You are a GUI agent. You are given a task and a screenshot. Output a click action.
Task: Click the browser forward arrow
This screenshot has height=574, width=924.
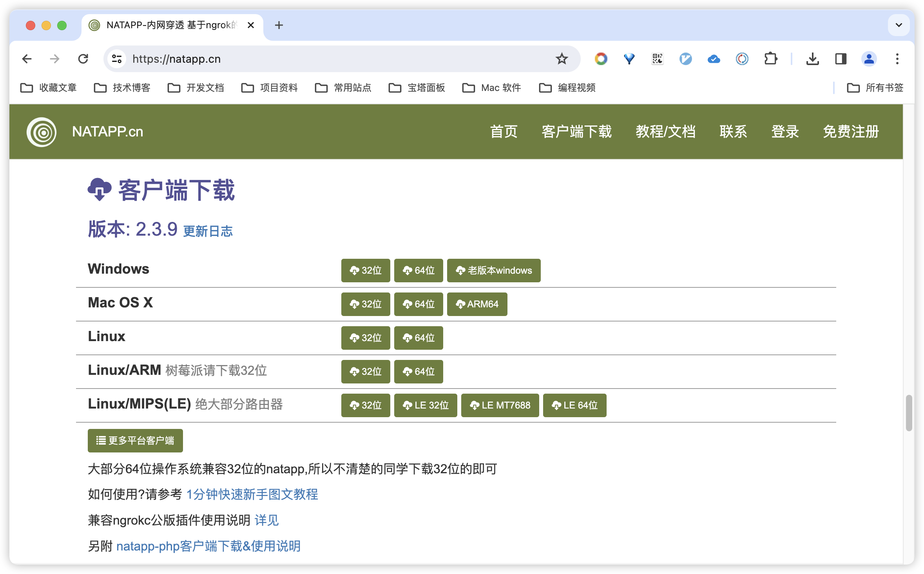coord(55,59)
